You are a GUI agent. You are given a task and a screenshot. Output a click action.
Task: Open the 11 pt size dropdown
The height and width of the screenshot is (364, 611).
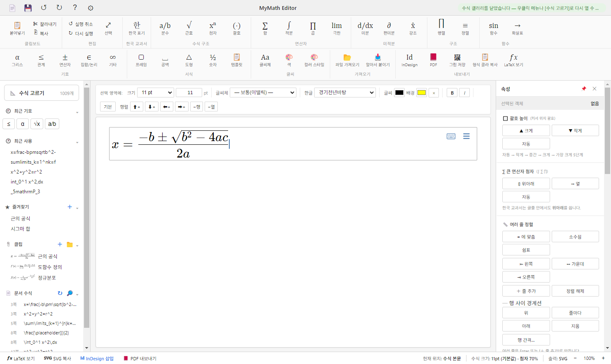(156, 93)
